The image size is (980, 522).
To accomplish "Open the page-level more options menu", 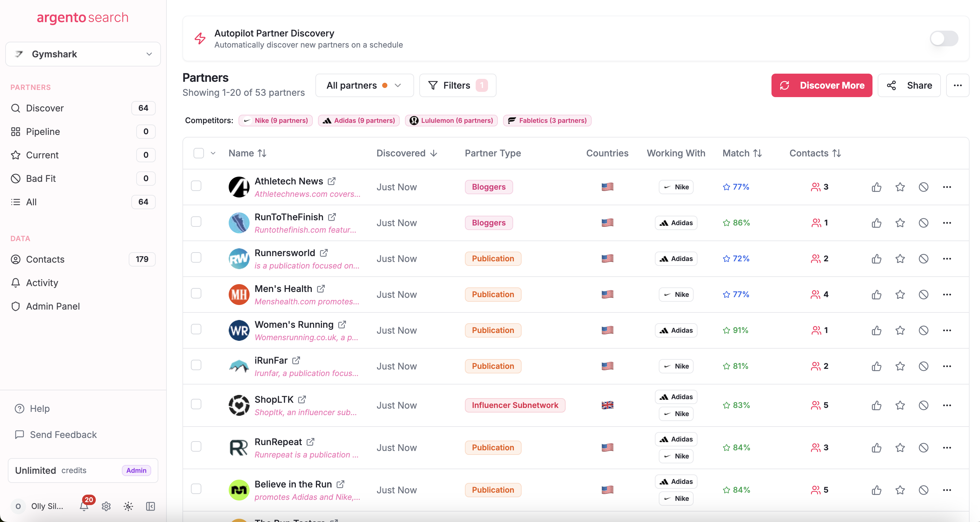I will (958, 85).
